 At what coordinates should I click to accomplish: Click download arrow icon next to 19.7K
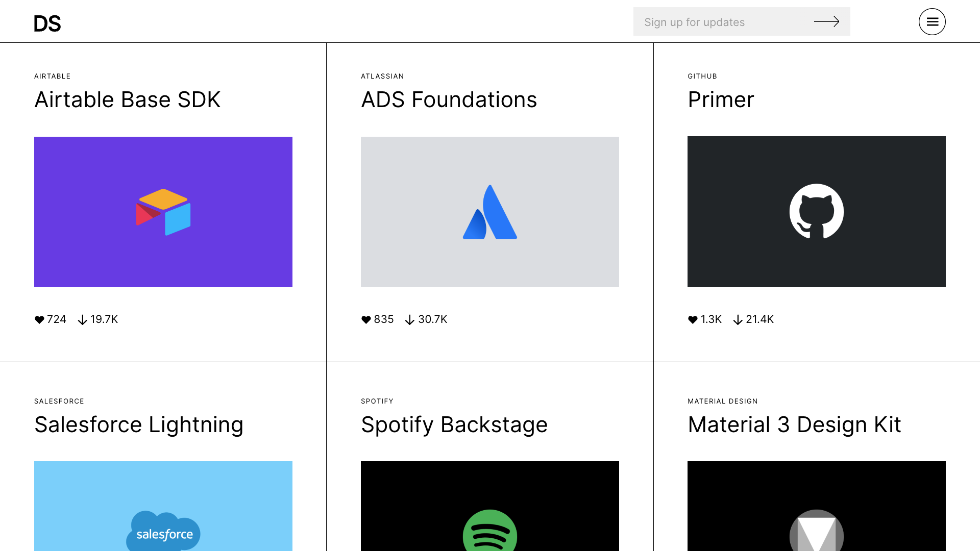click(x=82, y=320)
